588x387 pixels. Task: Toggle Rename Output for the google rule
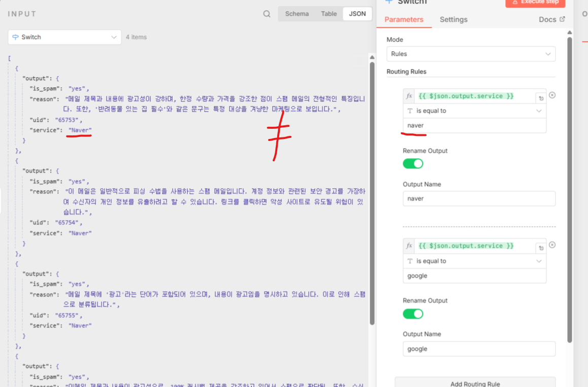click(413, 314)
